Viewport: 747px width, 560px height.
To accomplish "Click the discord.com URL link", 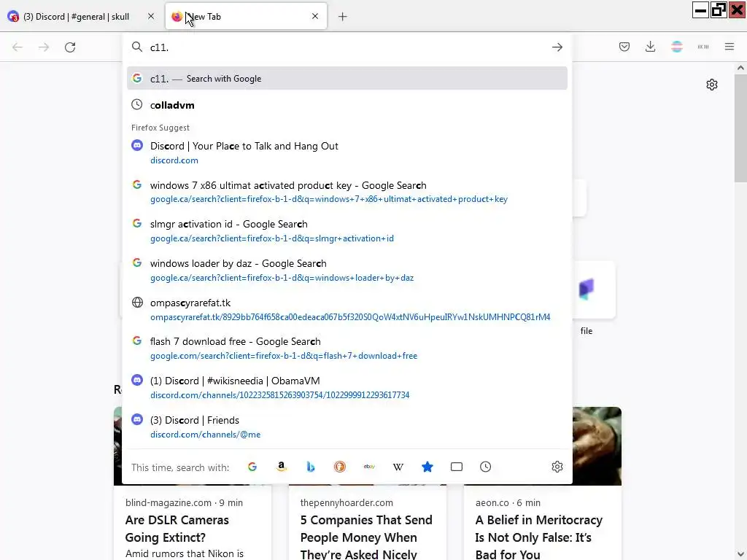I will [x=174, y=160].
